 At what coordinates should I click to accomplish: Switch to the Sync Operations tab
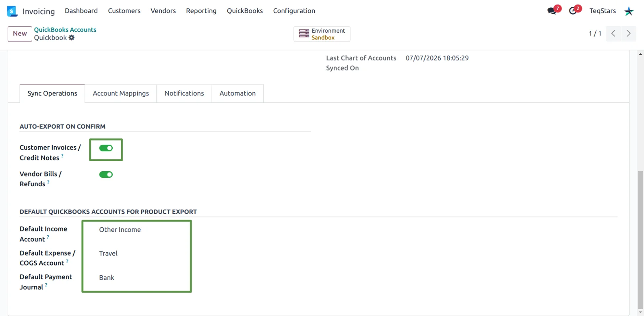pos(52,94)
